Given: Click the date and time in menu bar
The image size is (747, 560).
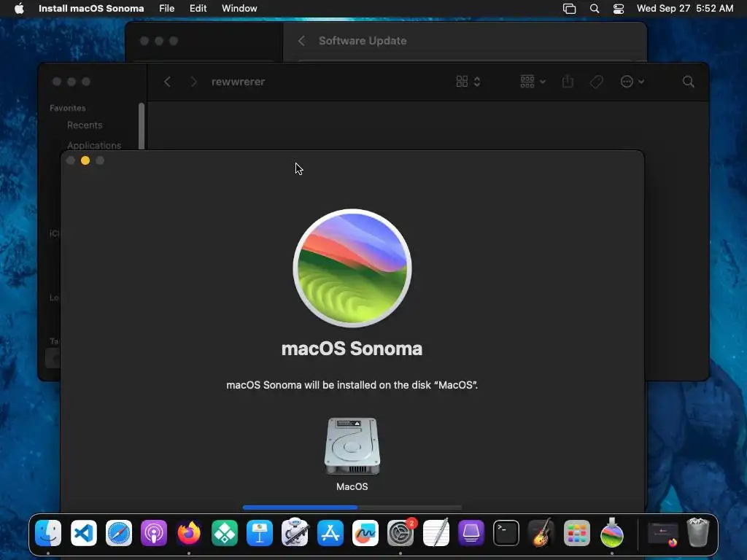Looking at the screenshot, I should click(684, 8).
